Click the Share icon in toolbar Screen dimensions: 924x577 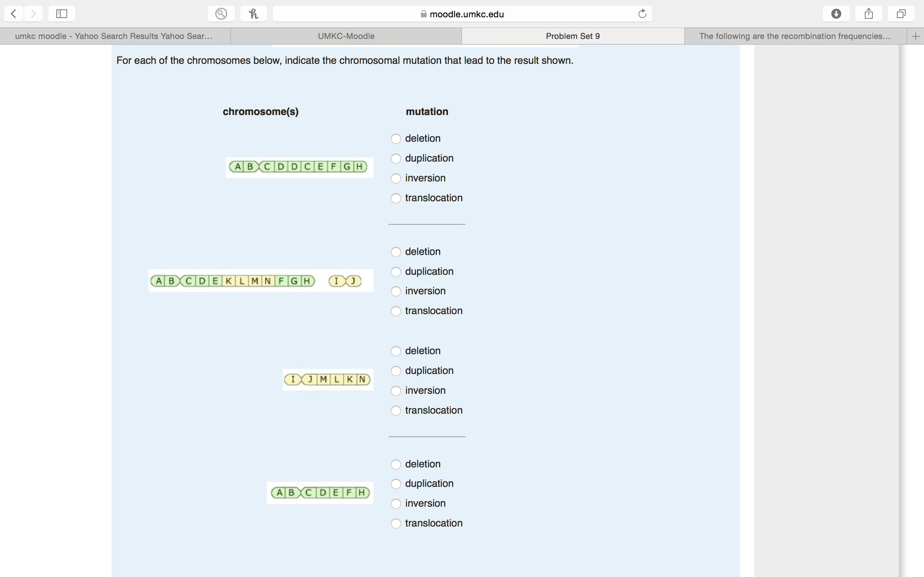pos(869,14)
